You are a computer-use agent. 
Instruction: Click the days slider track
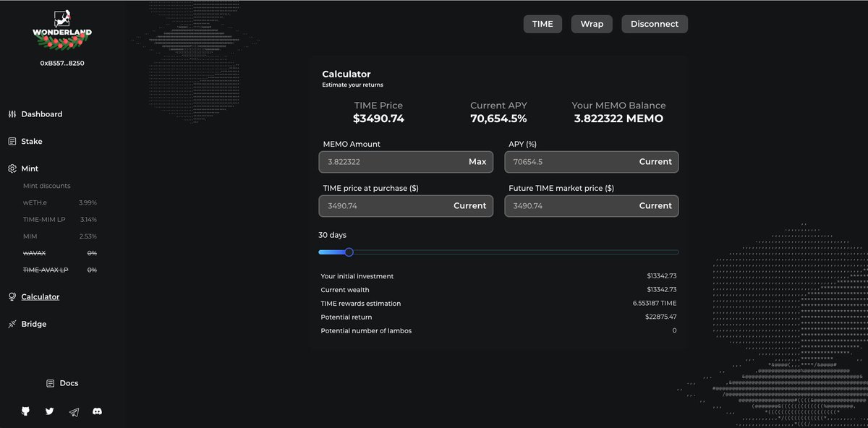tap(498, 252)
